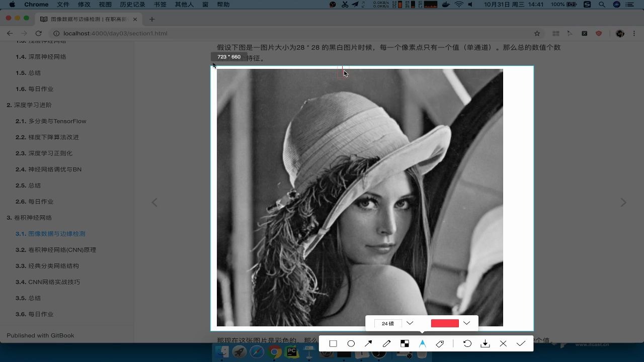
Task: Open the 帮助 menu
Action: 223,5
